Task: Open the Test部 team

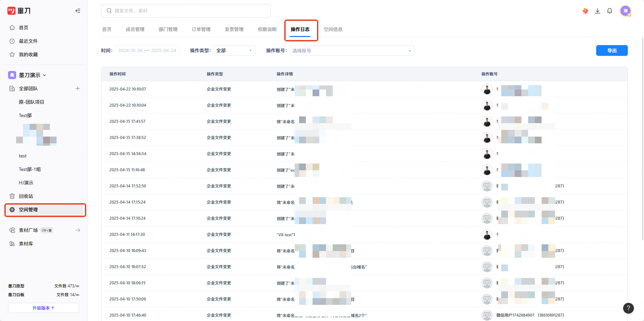Action: [25, 115]
